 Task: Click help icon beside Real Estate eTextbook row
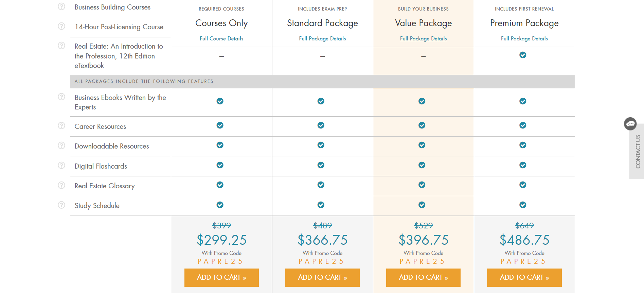coord(61,46)
